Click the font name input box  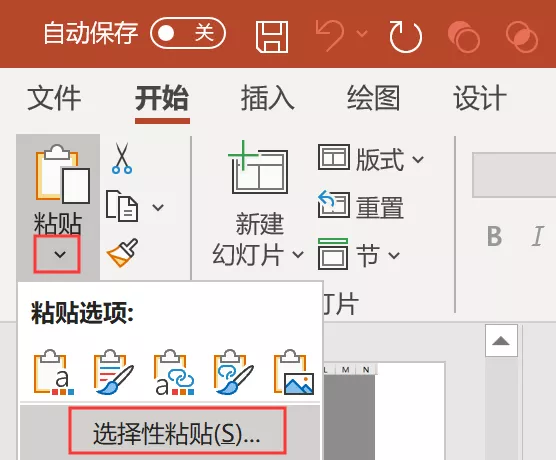[x=514, y=175]
